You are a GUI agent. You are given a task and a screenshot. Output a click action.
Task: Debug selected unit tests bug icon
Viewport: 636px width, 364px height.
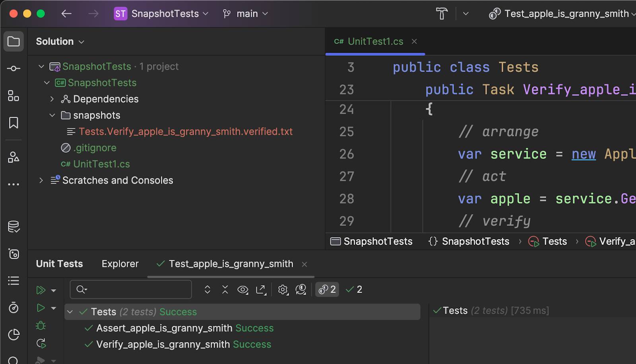(41, 326)
